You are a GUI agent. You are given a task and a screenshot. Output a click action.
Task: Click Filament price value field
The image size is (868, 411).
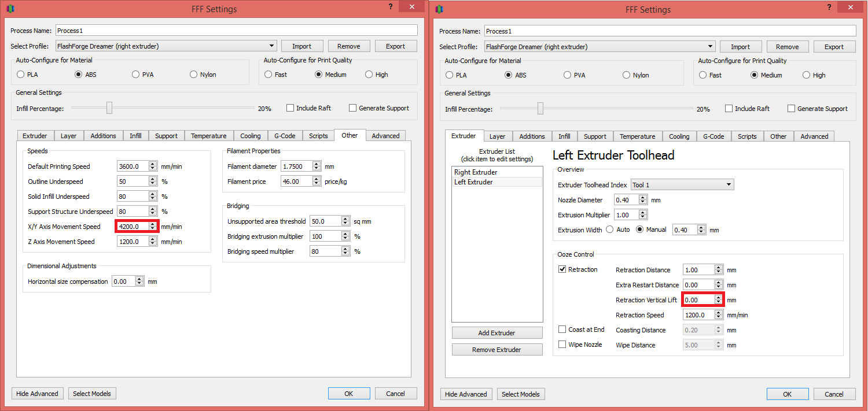296,182
